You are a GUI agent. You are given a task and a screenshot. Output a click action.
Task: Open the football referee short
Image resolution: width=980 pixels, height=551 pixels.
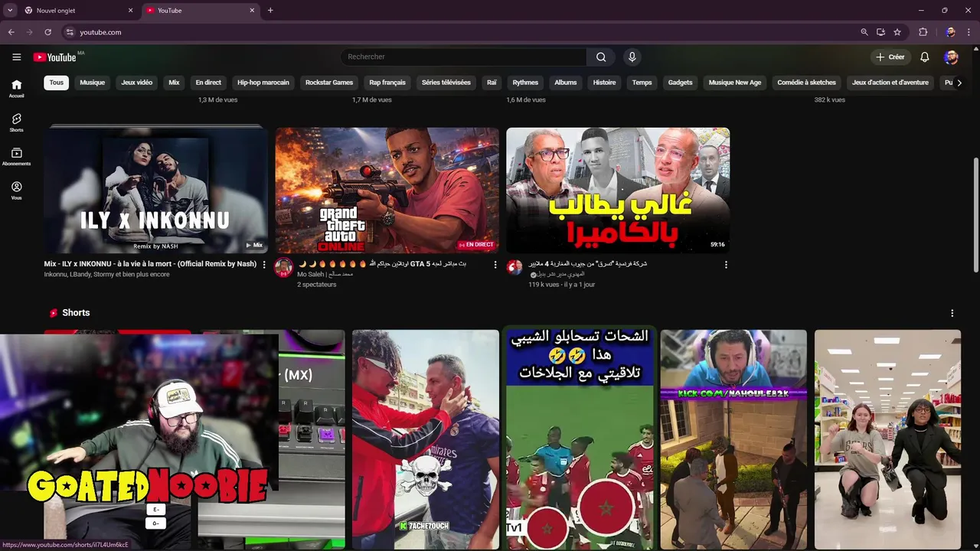[x=580, y=440]
